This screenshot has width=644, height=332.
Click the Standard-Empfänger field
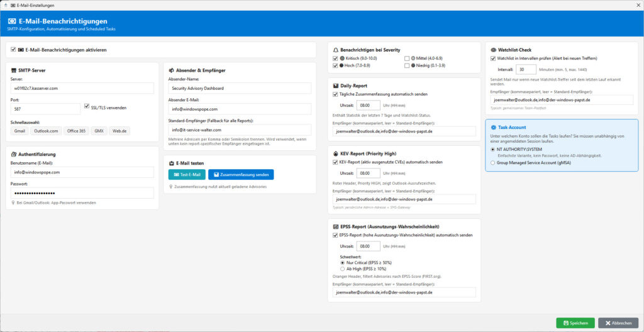tap(240, 130)
